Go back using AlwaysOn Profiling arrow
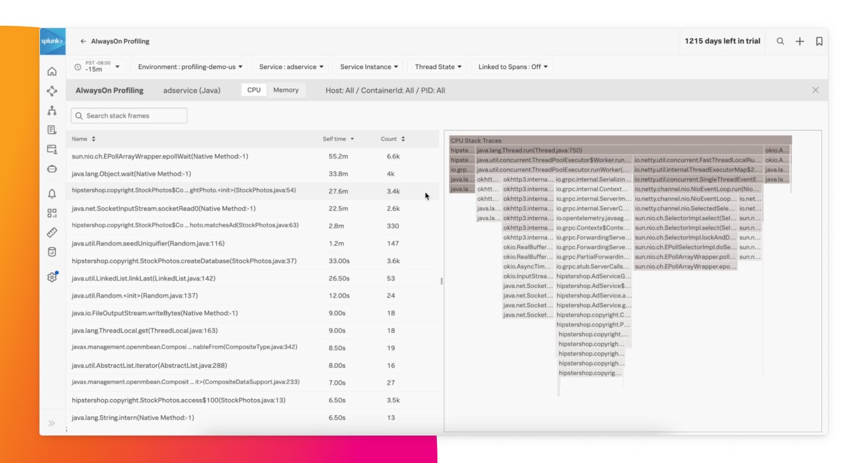The image size is (868, 463). click(83, 41)
